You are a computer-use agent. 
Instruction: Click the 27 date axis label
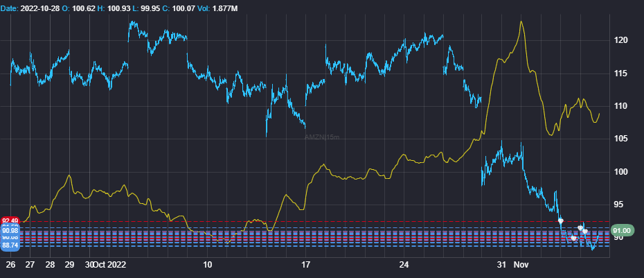(30, 264)
